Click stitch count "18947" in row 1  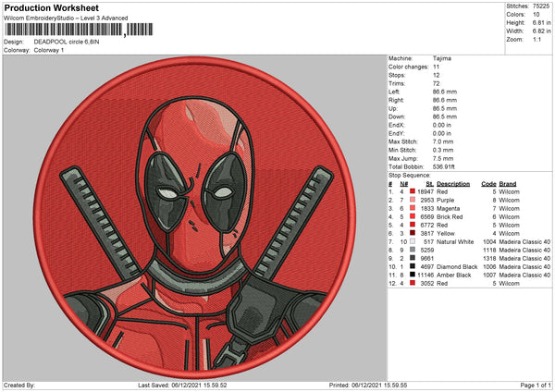425,191
